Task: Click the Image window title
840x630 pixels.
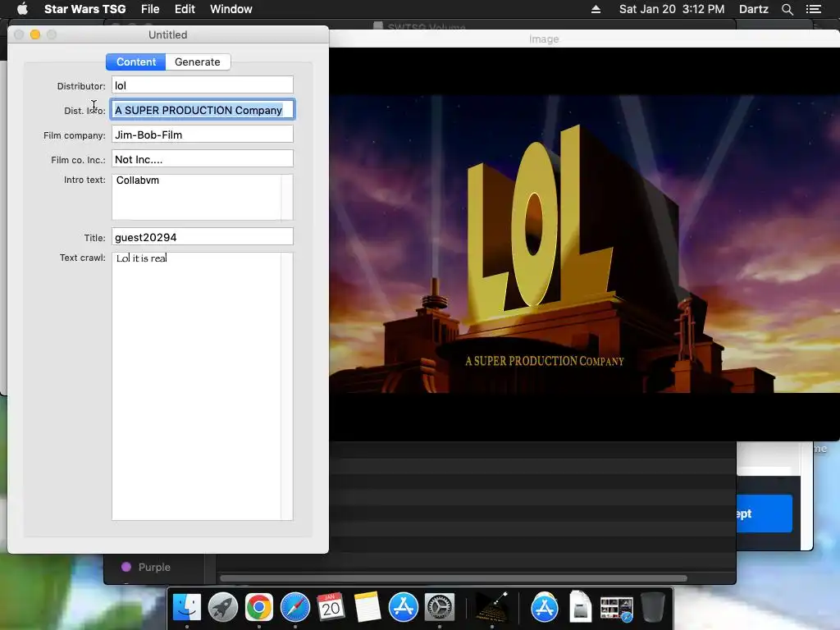Action: 544,39
